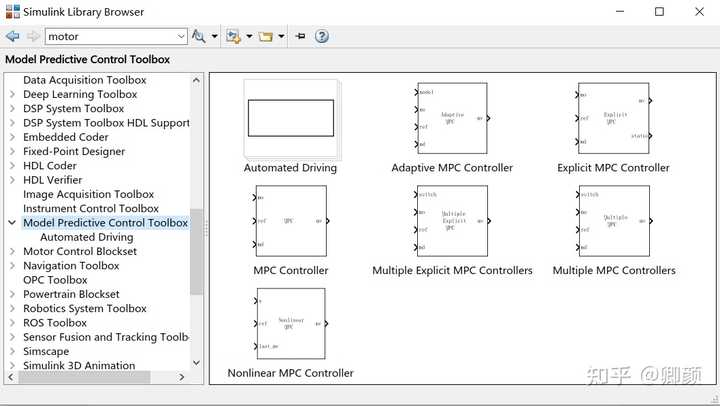Select Deep Learning Toolbox in tree
720x406 pixels.
80,94
